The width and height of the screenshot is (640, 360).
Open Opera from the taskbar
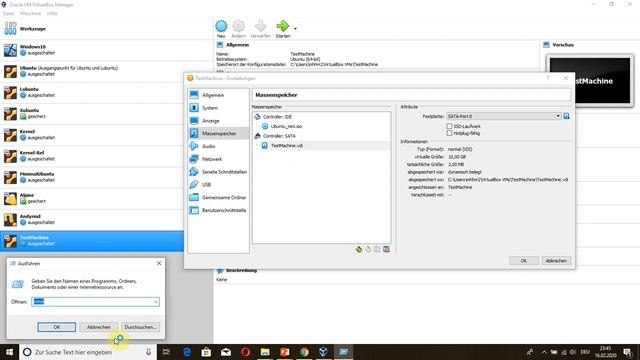coord(245,352)
